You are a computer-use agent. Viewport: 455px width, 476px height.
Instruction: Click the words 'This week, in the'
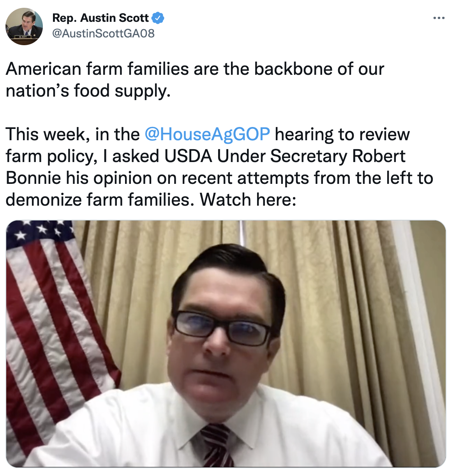[73, 134]
